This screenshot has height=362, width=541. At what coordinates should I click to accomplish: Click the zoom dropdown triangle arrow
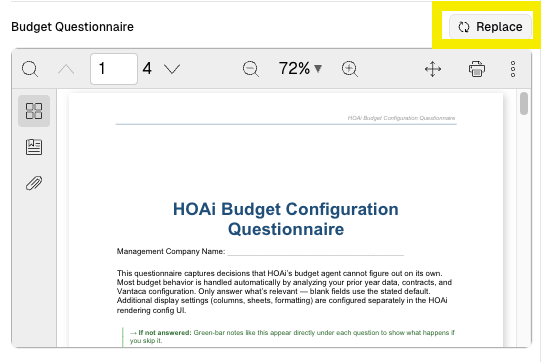(x=318, y=69)
